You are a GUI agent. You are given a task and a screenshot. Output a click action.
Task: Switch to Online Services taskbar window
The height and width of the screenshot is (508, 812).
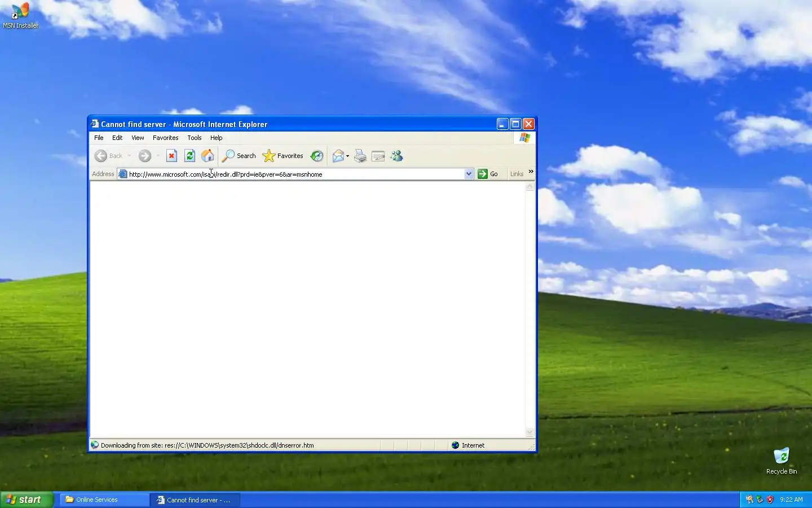[x=104, y=500]
